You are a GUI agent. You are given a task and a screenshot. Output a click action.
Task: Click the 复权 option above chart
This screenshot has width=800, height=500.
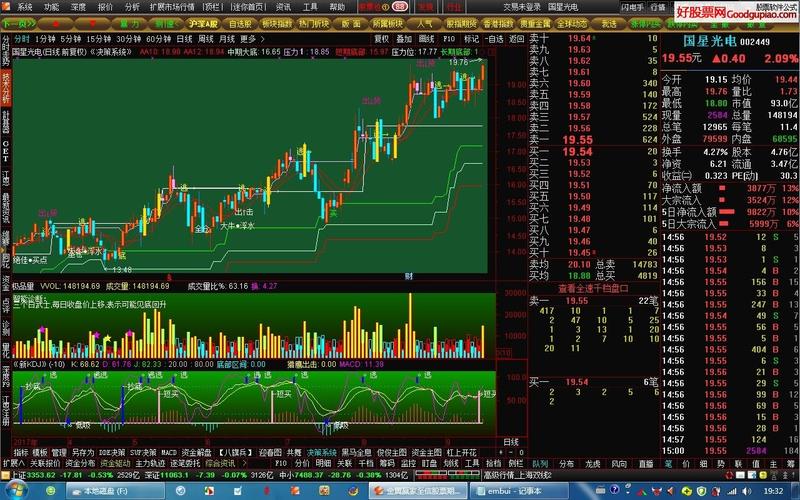[381, 38]
